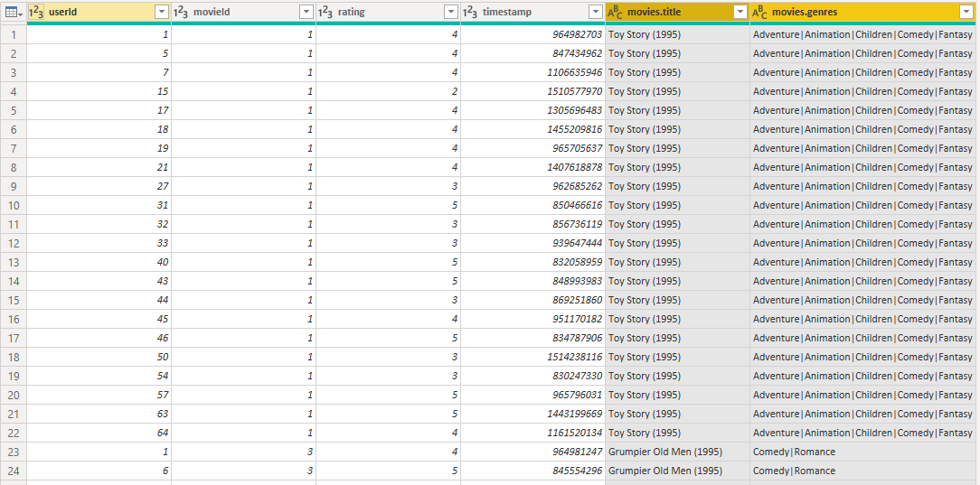Open the movieId column filter dropdown

[x=306, y=12]
